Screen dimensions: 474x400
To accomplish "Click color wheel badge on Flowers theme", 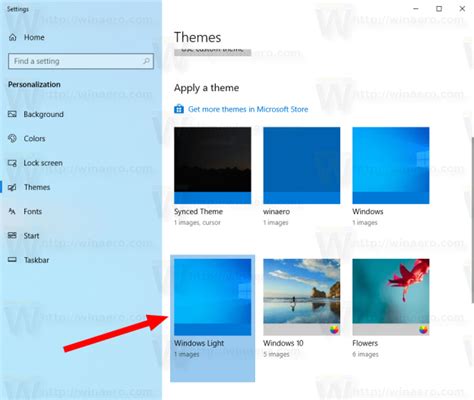I will click(423, 330).
